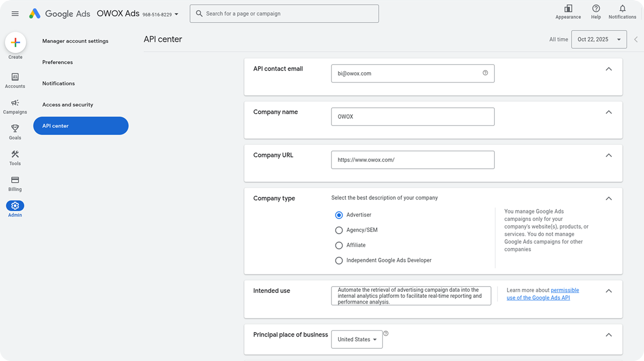
Task: Open the Billing section
Action: (15, 183)
